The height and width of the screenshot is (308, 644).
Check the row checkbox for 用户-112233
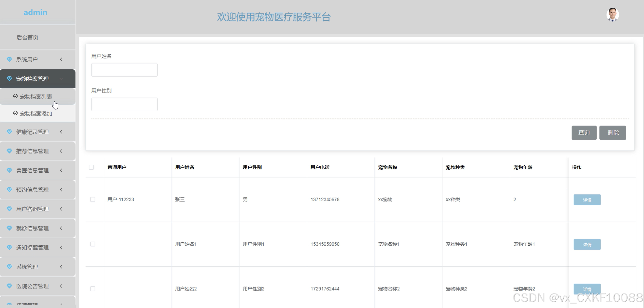(x=93, y=200)
